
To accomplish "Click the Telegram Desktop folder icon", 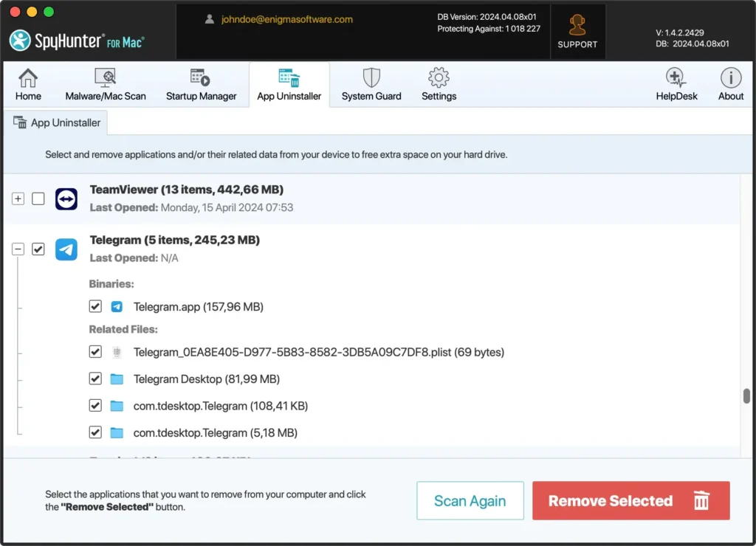I will pyautogui.click(x=117, y=379).
